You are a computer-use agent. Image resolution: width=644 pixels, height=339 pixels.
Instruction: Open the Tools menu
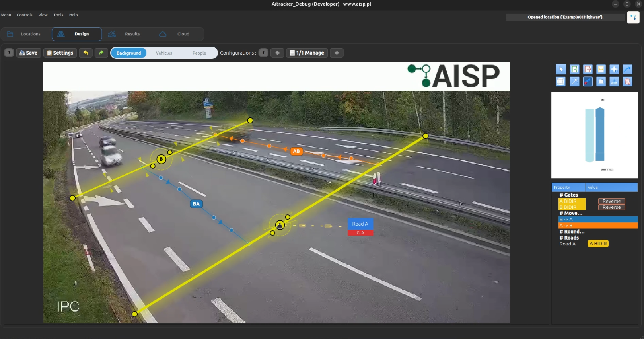click(58, 15)
